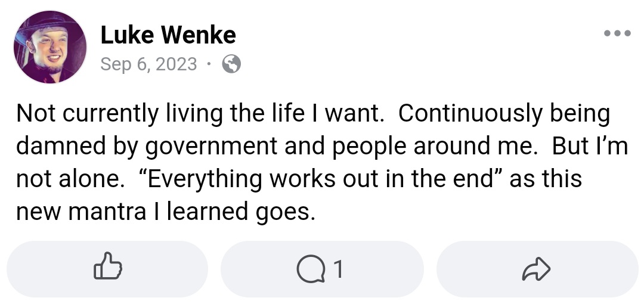Screen dimensions: 644x304
Task: Click the share arrow icon
Action: (536, 270)
